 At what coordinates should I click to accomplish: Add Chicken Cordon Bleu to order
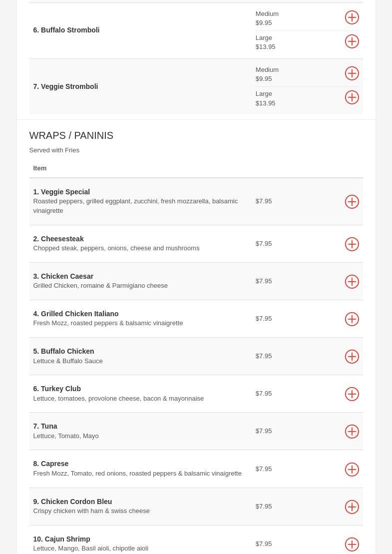coord(352,507)
